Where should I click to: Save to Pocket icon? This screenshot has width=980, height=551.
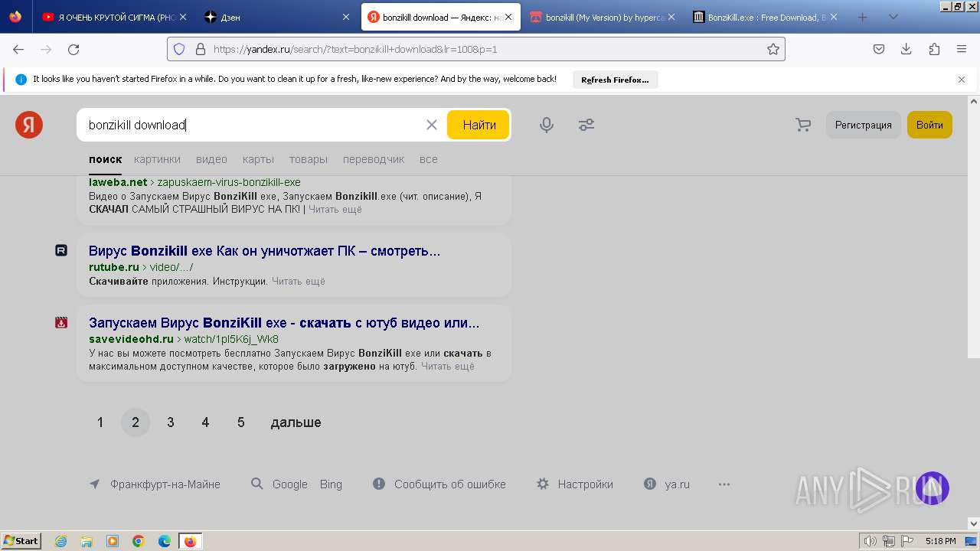pos(879,49)
